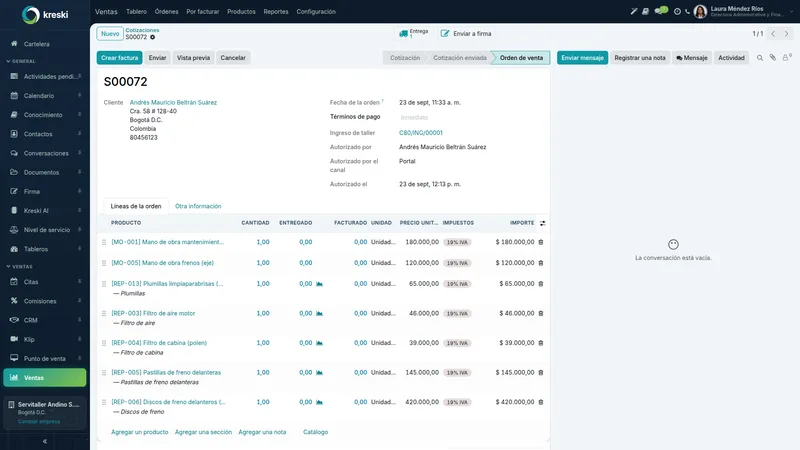800x450 pixels.
Task: Click the paperclip attachments icon
Action: [x=772, y=58]
